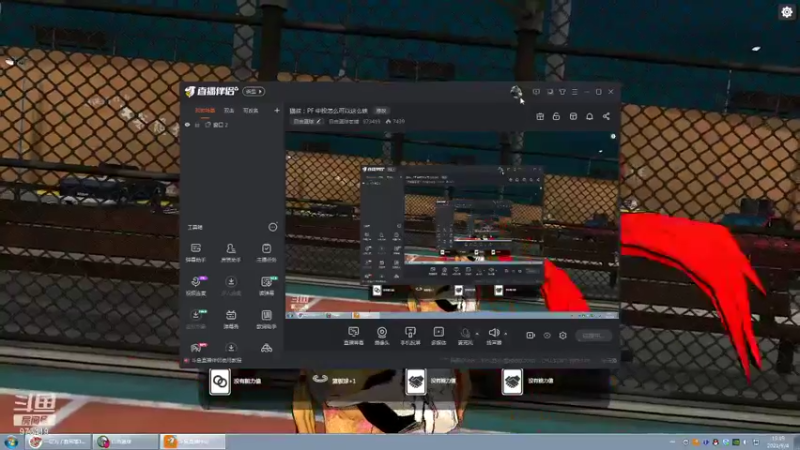800x450 pixels.
Task: Open the toolbox more-options circle icon
Action: tap(273, 227)
